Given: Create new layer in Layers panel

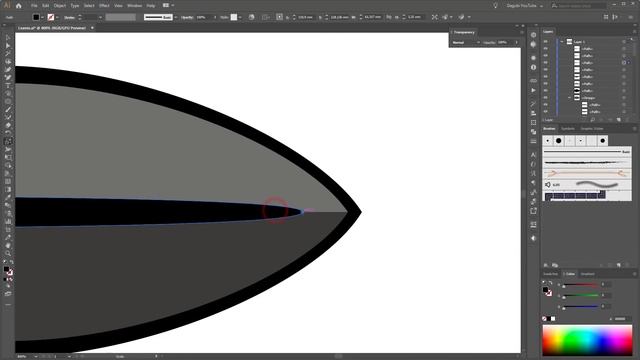Looking at the screenshot, I should 619,120.
